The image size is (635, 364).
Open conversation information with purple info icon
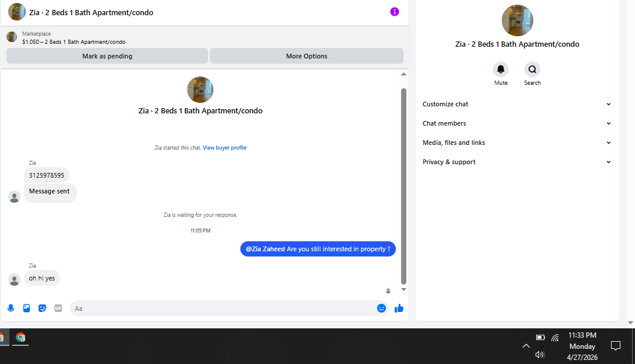[395, 12]
